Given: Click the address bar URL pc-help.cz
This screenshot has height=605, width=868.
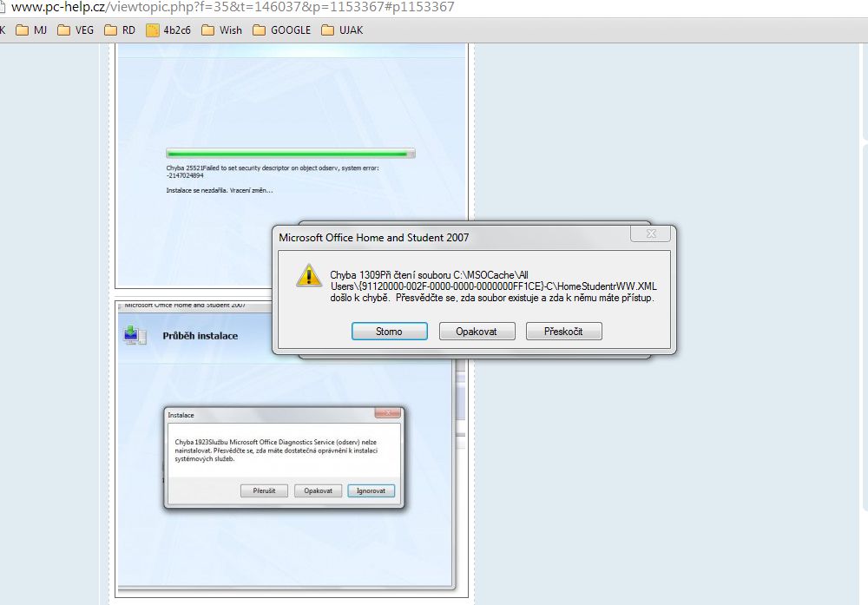Looking at the screenshot, I should [233, 7].
